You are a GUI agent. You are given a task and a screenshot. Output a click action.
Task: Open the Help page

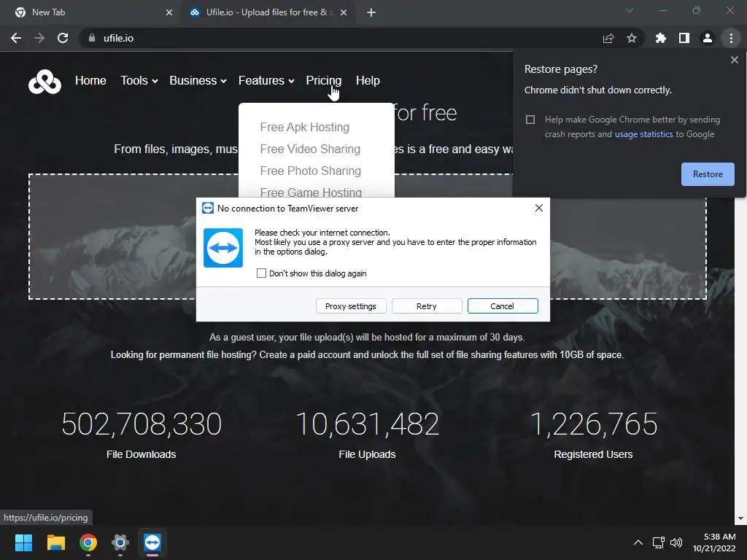click(368, 80)
